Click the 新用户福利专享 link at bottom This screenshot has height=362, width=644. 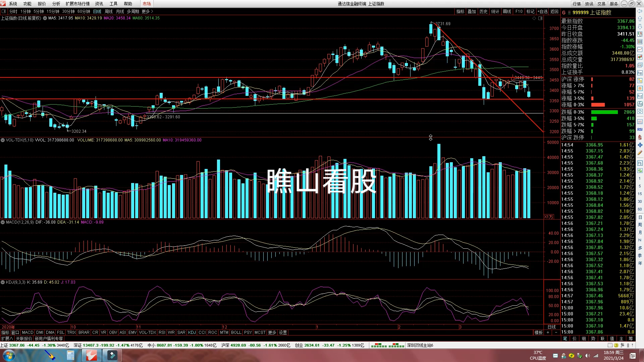pyautogui.click(x=49, y=339)
